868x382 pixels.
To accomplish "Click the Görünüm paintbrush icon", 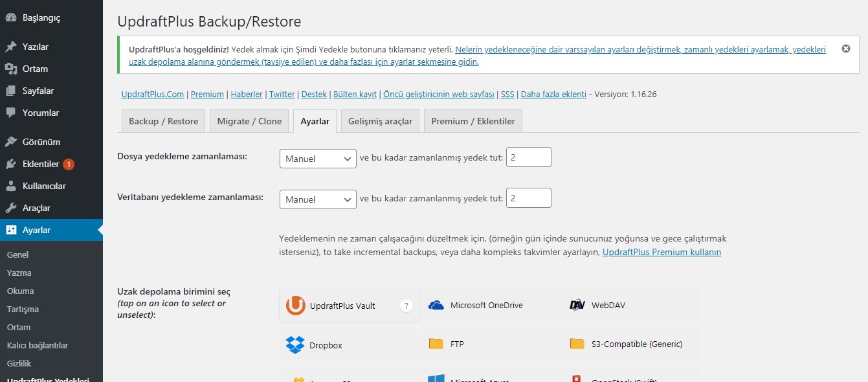I will click(11, 142).
